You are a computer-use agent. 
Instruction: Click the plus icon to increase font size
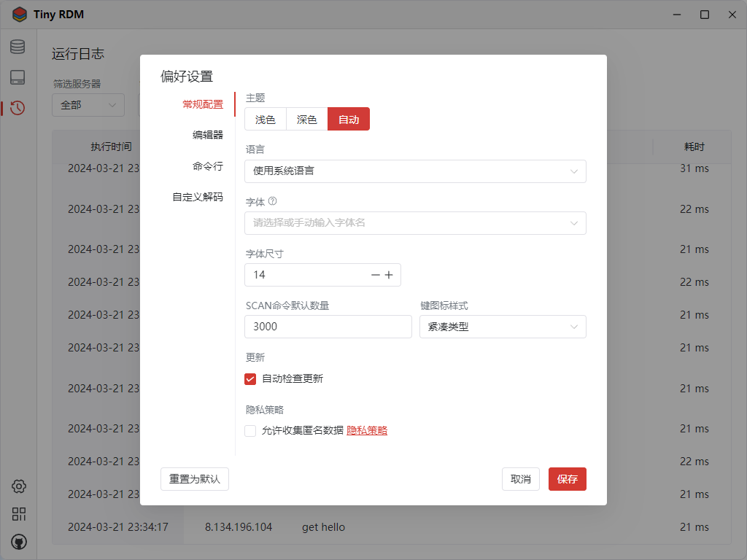pyautogui.click(x=389, y=275)
